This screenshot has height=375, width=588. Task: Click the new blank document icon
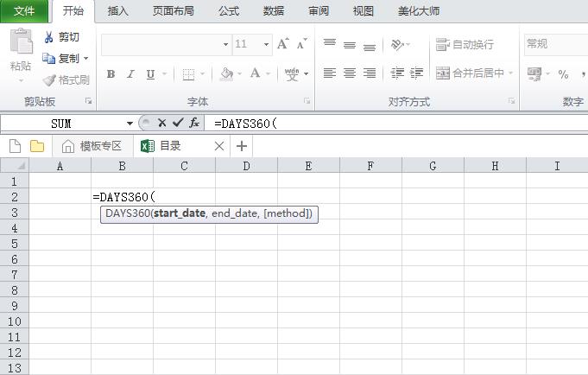[x=15, y=146]
